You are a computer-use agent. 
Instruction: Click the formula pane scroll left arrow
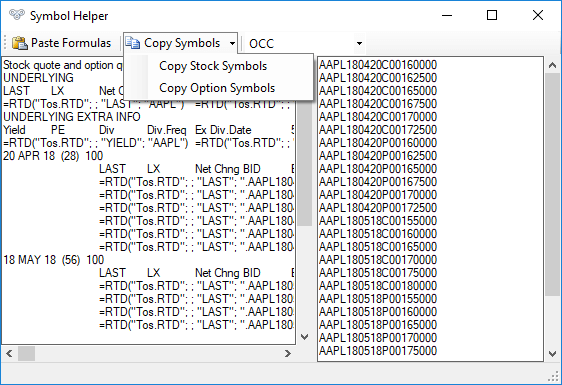tap(9, 353)
